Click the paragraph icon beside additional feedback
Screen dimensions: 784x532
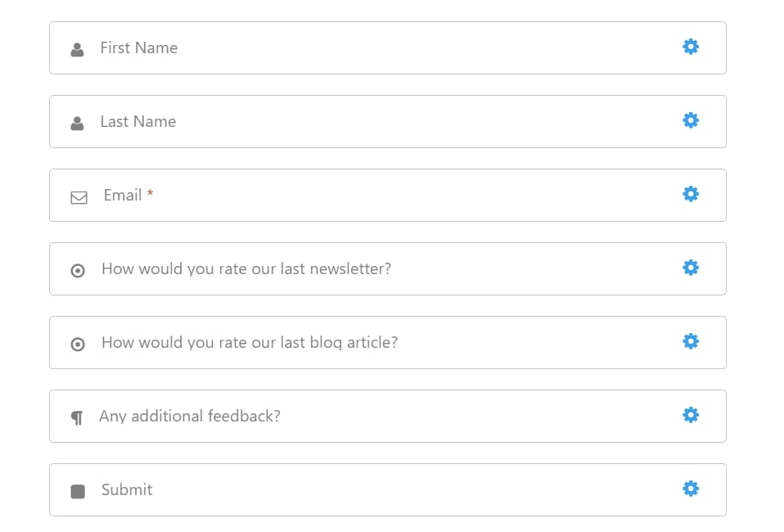click(x=77, y=417)
